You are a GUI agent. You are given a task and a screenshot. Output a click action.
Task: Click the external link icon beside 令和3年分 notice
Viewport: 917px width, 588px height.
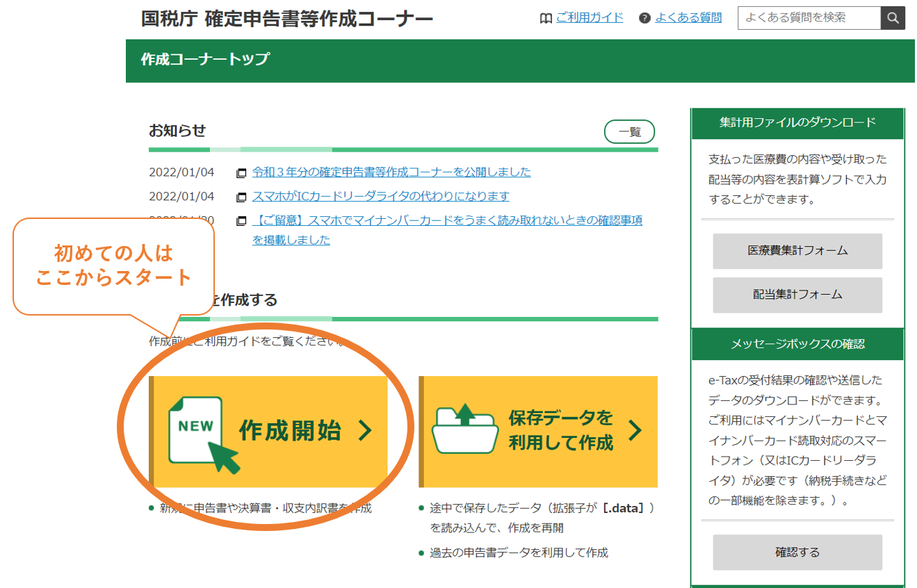tap(241, 172)
